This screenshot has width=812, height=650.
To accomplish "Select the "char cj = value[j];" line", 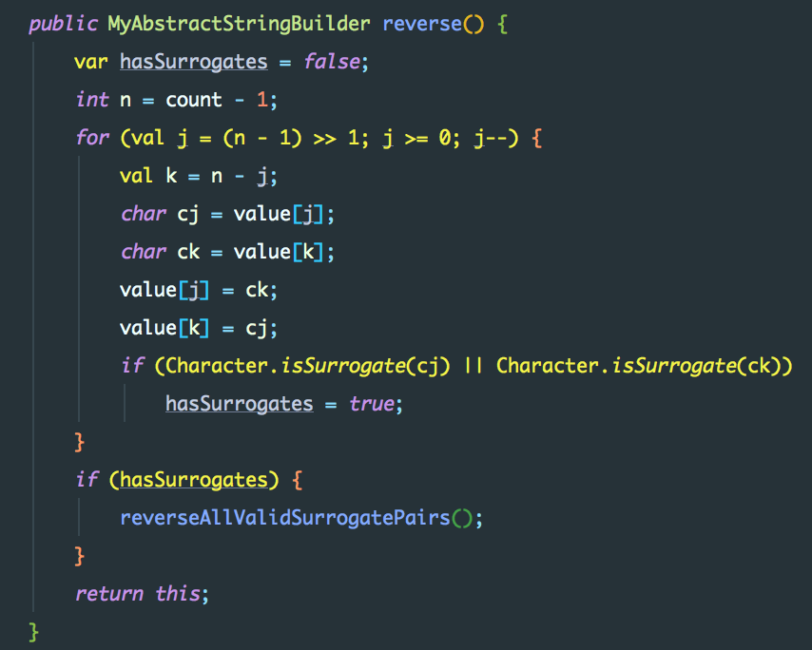I will pyautogui.click(x=227, y=214).
